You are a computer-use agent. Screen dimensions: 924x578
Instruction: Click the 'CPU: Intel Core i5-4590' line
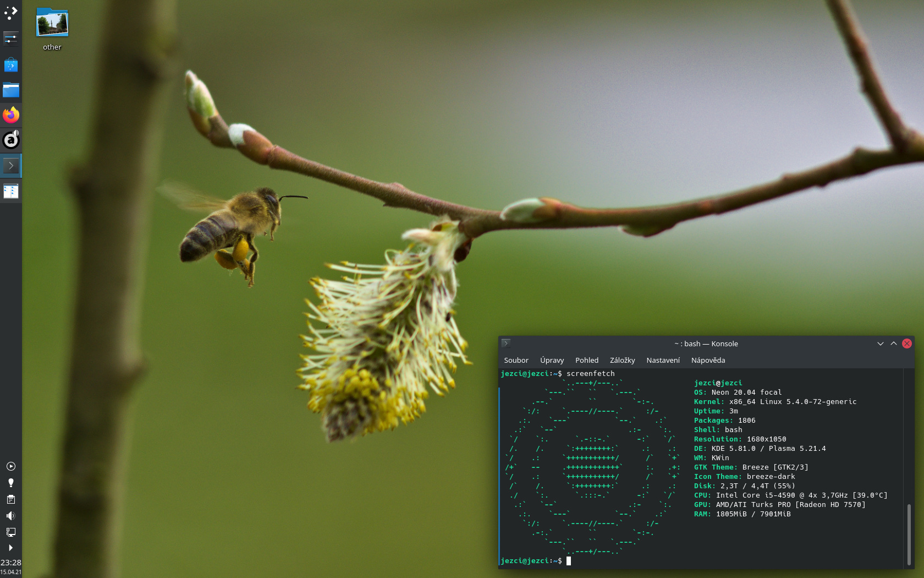[x=790, y=495]
